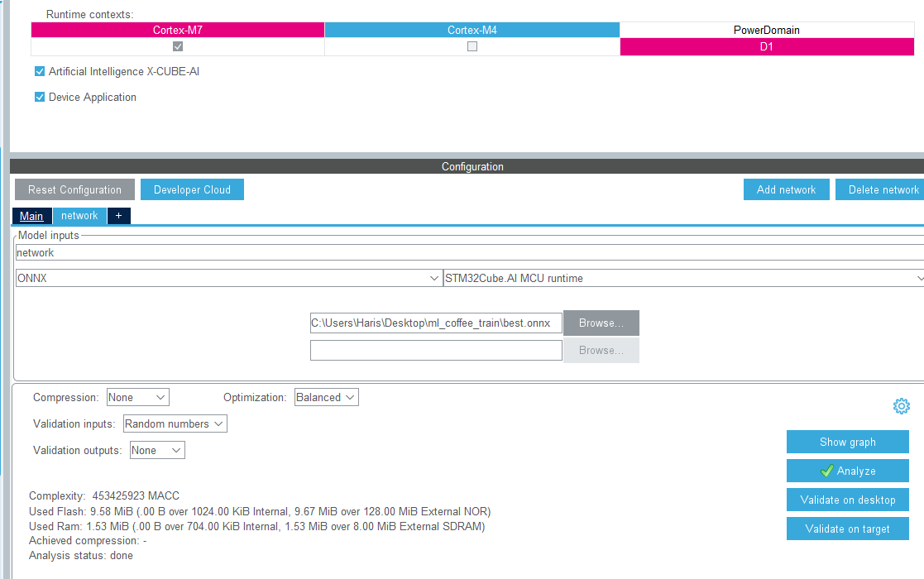Uncheck Artificial Intelligence X-CUBE-AI
The width and height of the screenshot is (924, 579).
39,71
